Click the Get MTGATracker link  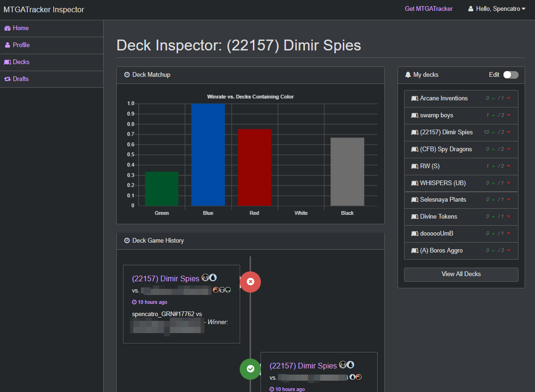click(429, 9)
